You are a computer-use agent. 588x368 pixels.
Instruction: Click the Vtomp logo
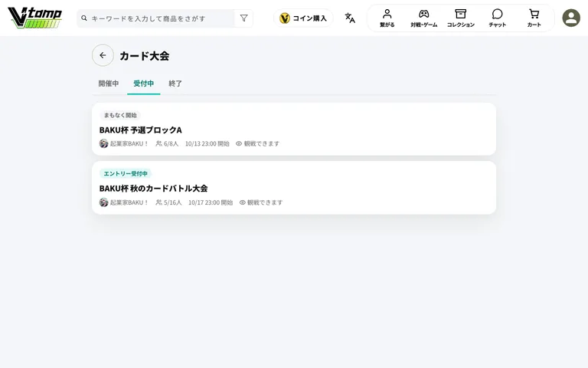click(35, 18)
